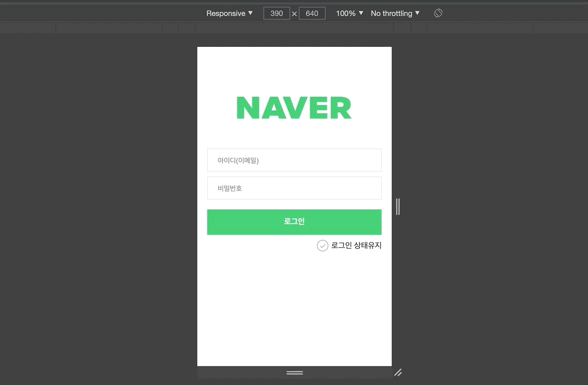This screenshot has width=588, height=385.
Task: Click the green NAVER logo
Action: 294,108
